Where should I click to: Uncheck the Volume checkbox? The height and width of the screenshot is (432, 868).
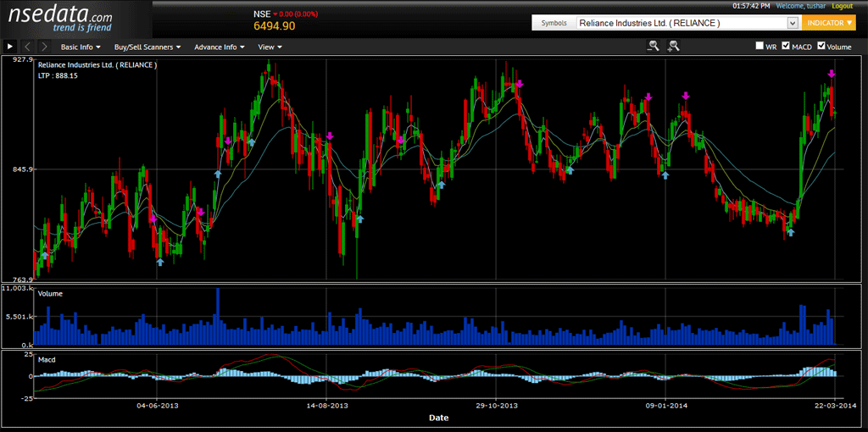coord(821,46)
